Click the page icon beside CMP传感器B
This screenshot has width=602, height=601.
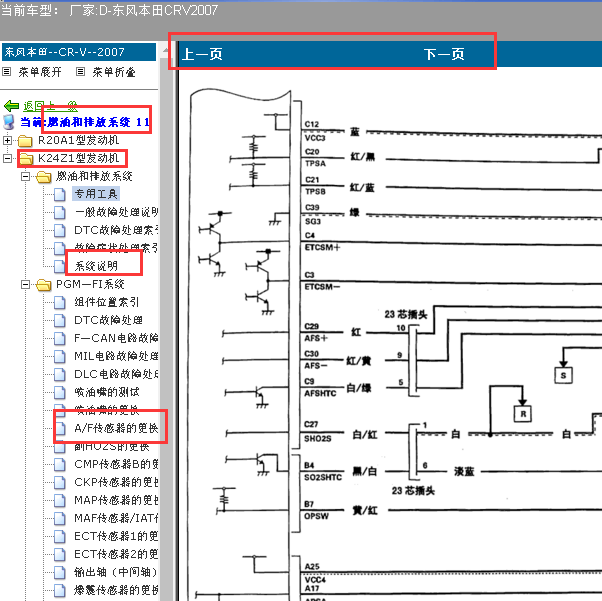point(60,465)
